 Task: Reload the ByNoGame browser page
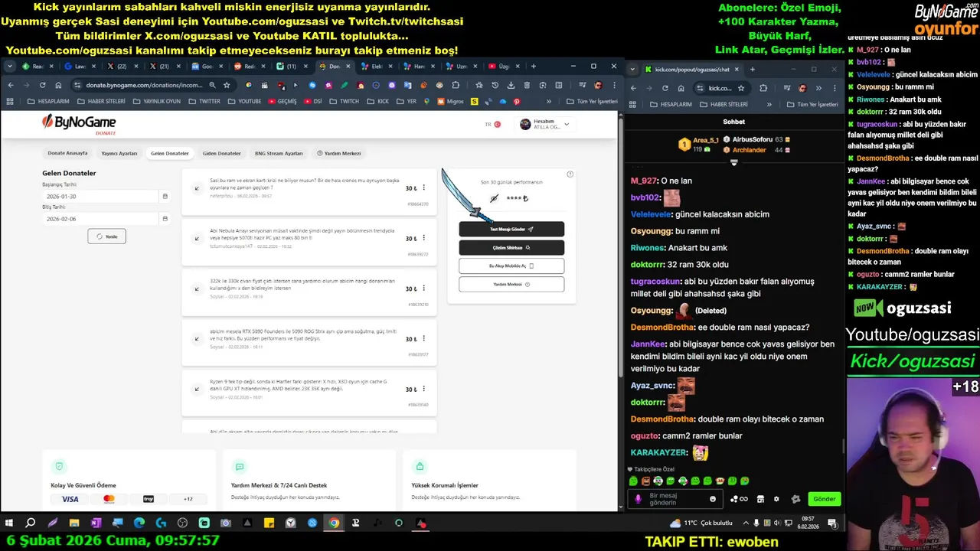[x=42, y=85]
